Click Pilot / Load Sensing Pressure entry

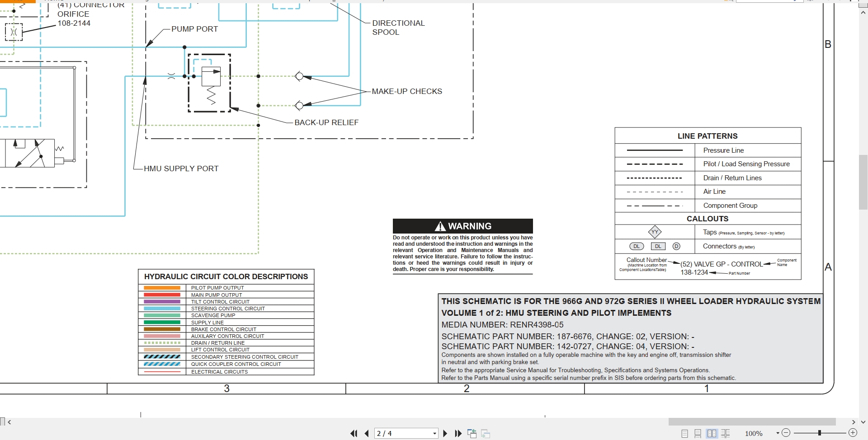click(746, 164)
